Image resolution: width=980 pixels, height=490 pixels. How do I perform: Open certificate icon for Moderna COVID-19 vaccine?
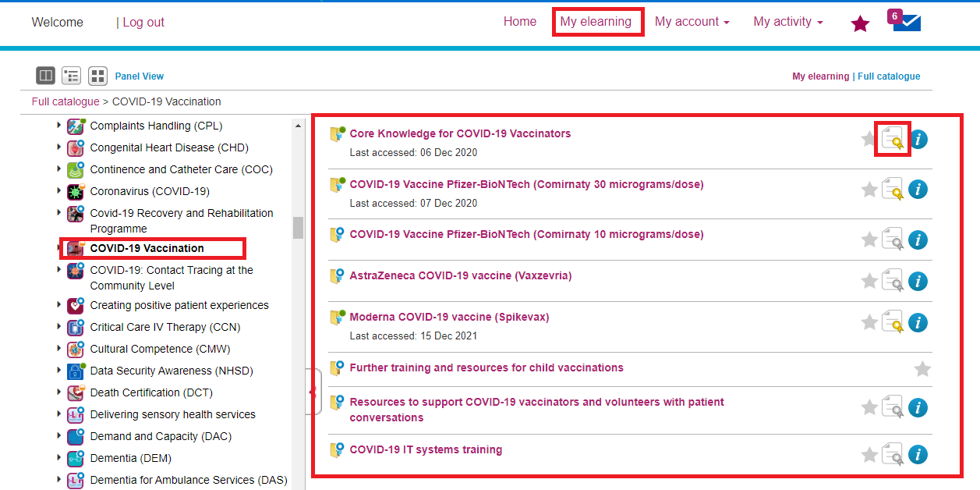(x=893, y=322)
